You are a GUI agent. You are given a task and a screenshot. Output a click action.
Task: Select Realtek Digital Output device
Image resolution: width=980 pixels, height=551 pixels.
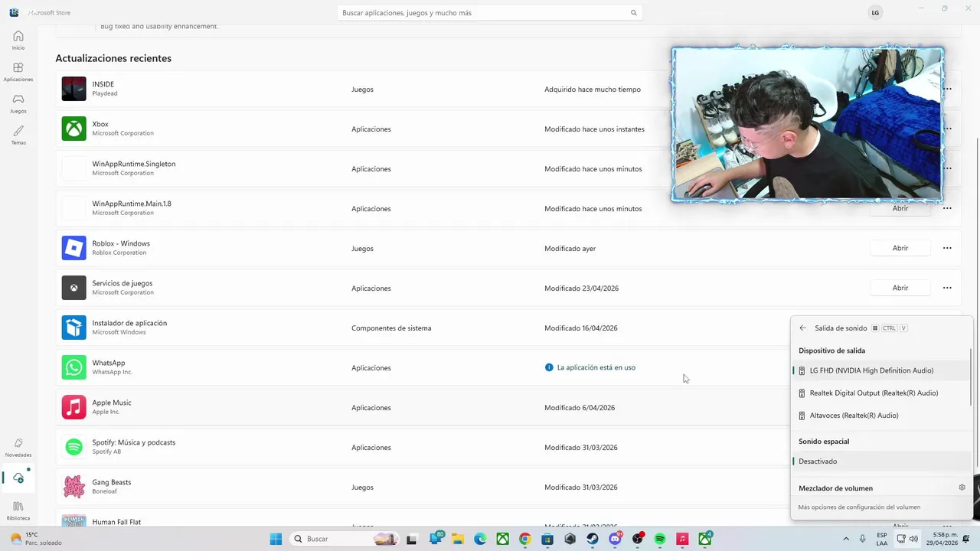pos(880,393)
